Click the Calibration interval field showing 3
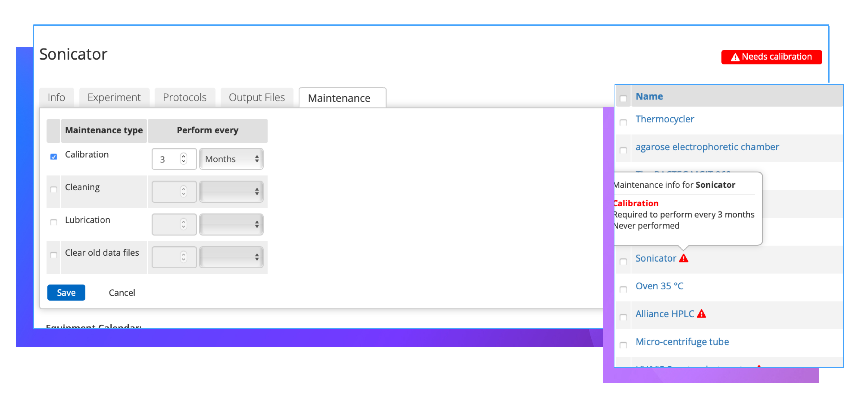Viewport: 868px width, 416px height. pyautogui.click(x=174, y=159)
